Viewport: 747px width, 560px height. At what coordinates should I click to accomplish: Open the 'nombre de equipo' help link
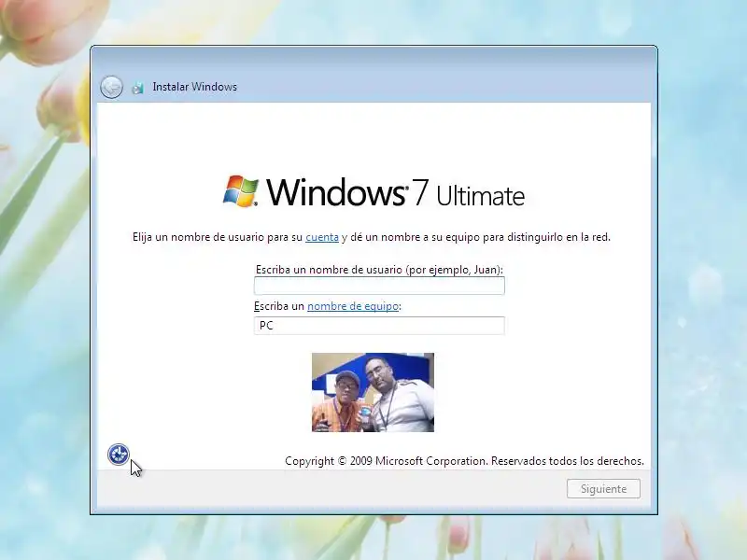353,306
